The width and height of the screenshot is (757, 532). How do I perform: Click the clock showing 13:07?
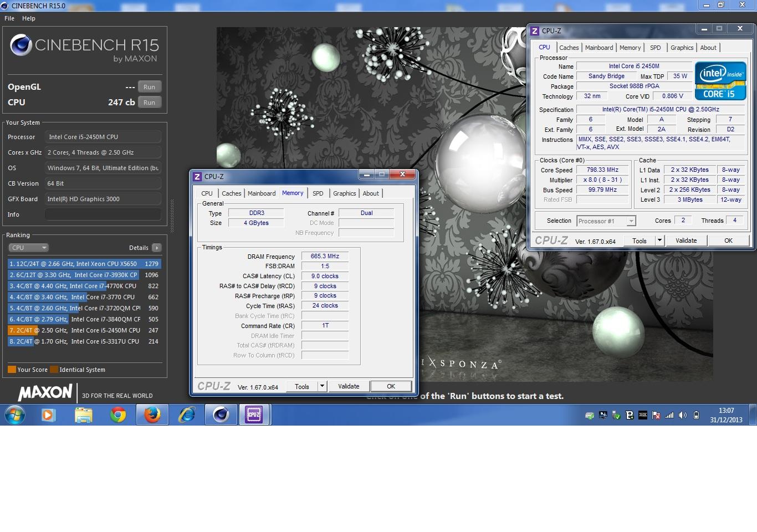pyautogui.click(x=726, y=411)
